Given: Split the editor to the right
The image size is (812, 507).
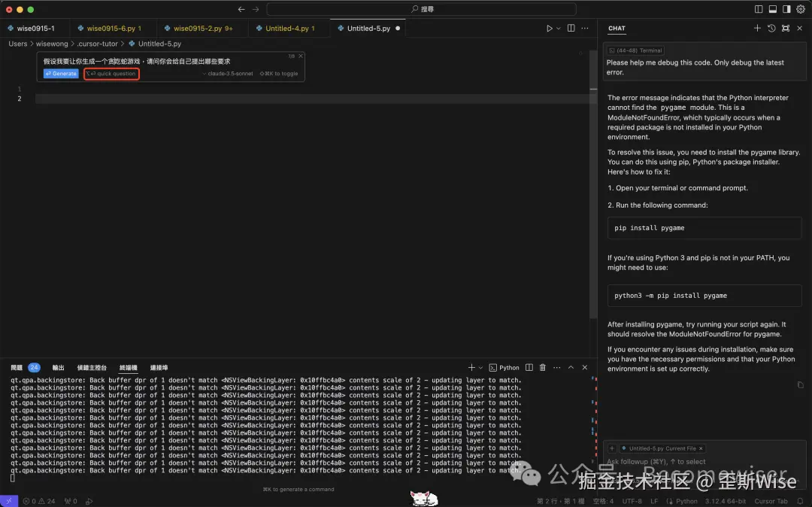Looking at the screenshot, I should click(571, 28).
